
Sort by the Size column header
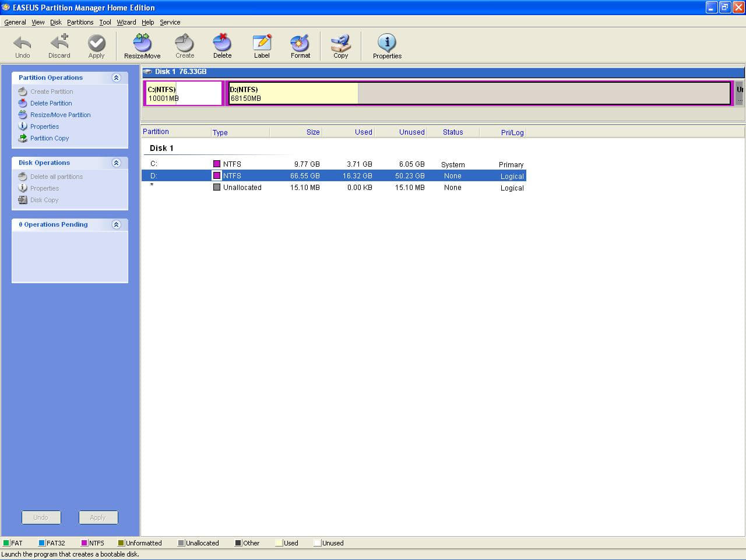(x=295, y=132)
